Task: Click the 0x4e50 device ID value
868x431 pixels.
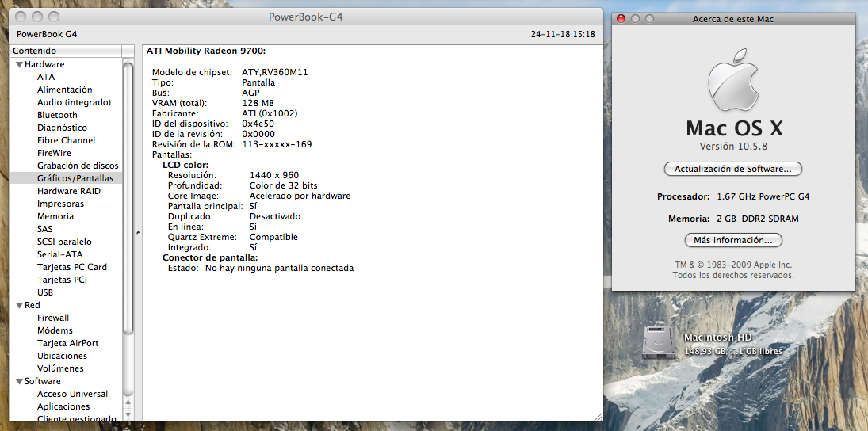Action: [258, 124]
